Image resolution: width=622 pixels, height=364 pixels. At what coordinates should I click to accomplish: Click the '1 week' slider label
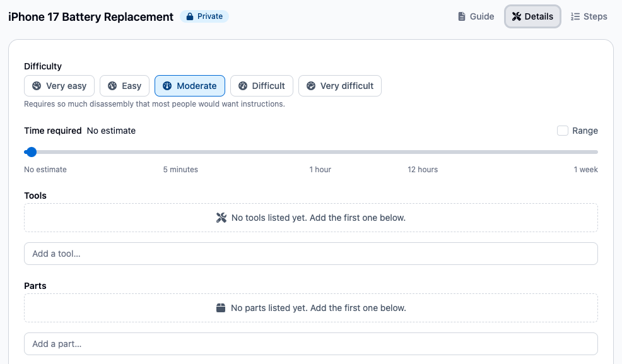click(x=585, y=169)
